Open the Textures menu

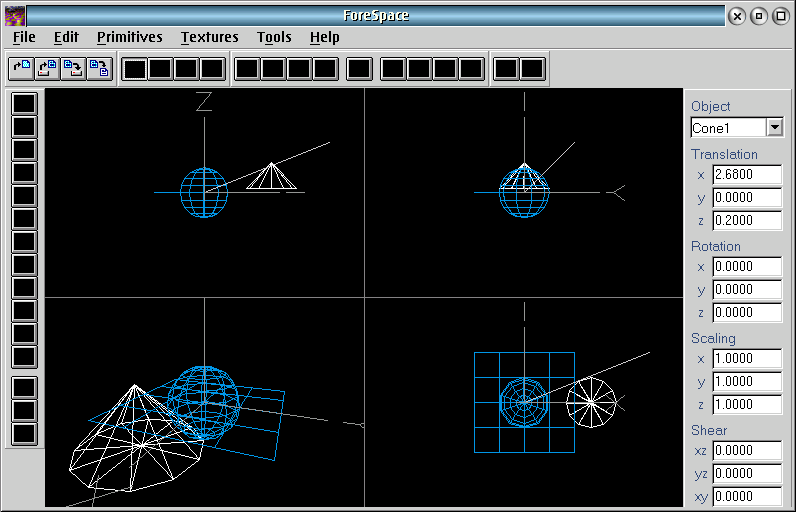pos(210,37)
